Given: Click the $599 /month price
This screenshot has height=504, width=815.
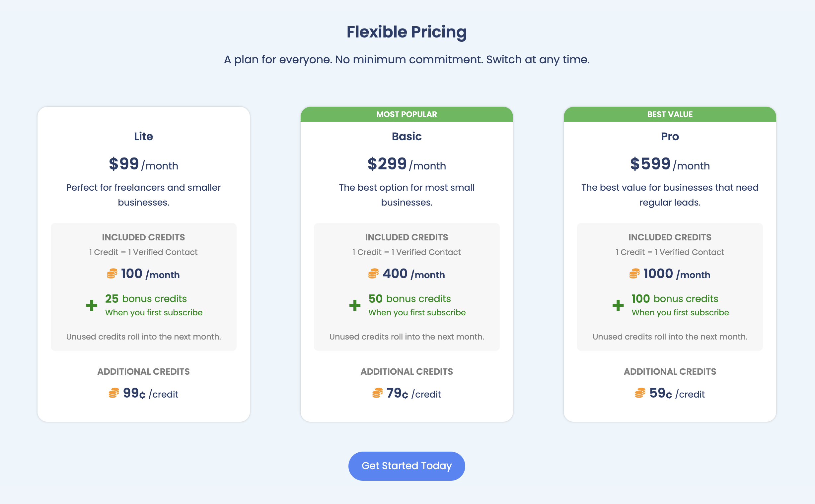Looking at the screenshot, I should (x=670, y=164).
